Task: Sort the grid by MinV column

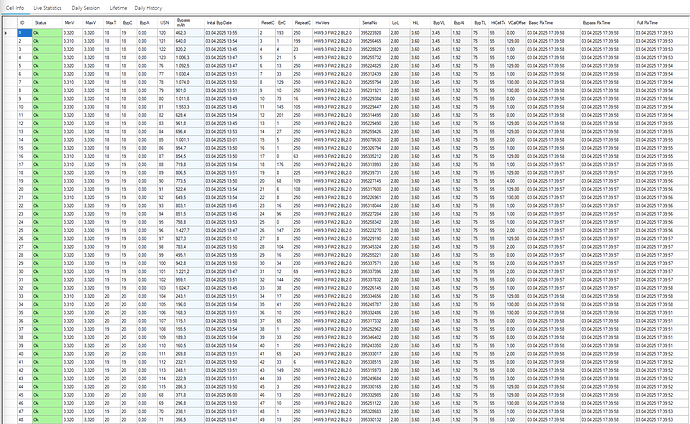Action: (72, 23)
